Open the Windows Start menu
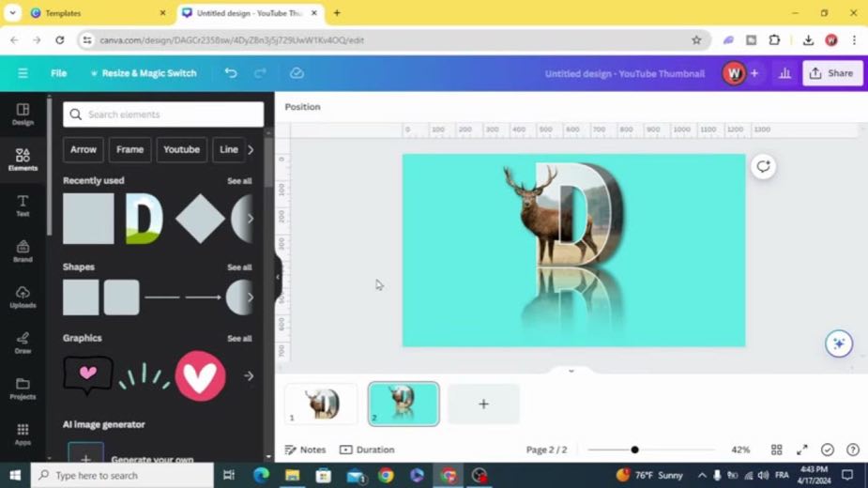 click(x=15, y=475)
